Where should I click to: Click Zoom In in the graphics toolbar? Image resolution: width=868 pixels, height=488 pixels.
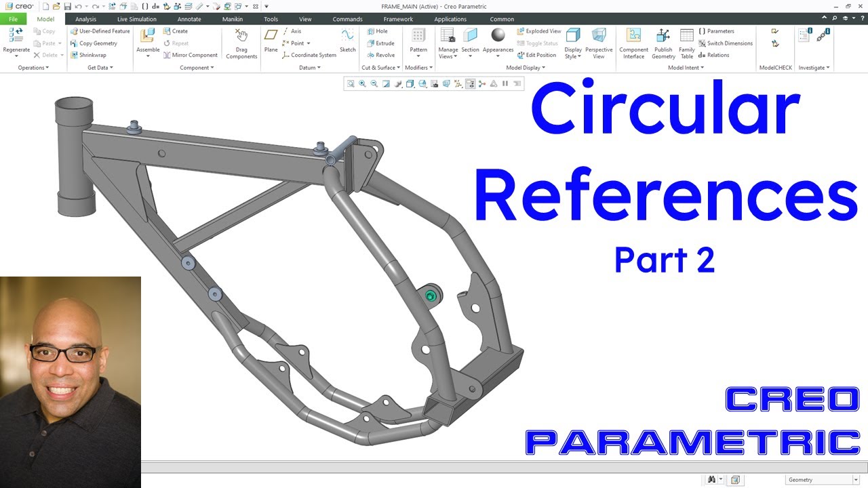pyautogui.click(x=362, y=84)
